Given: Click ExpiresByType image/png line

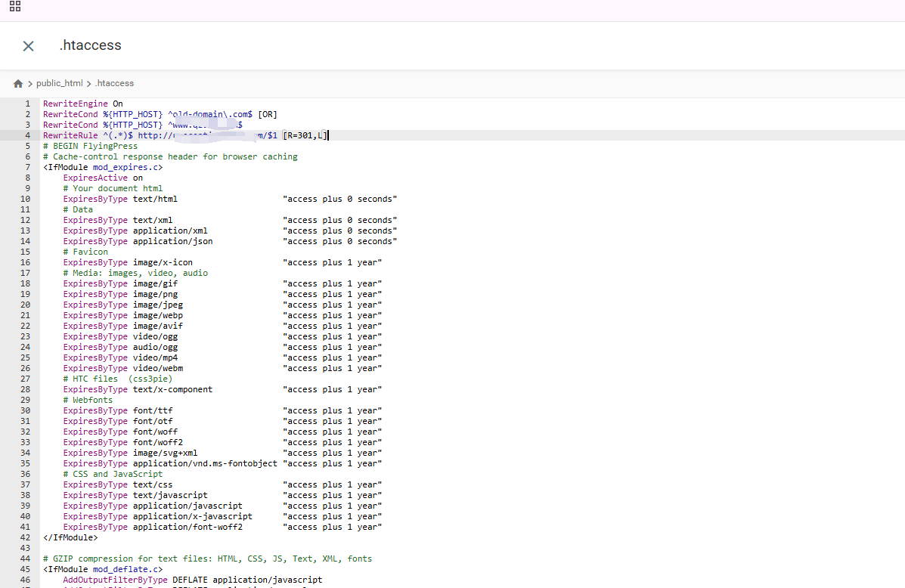Looking at the screenshot, I should pos(223,294).
